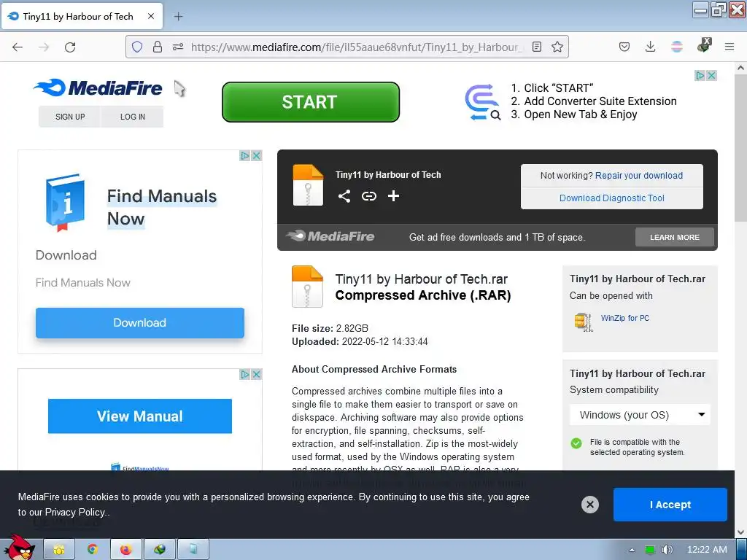Click the About Compressed Archive Formats heading
747x560 pixels.
pyautogui.click(x=374, y=369)
